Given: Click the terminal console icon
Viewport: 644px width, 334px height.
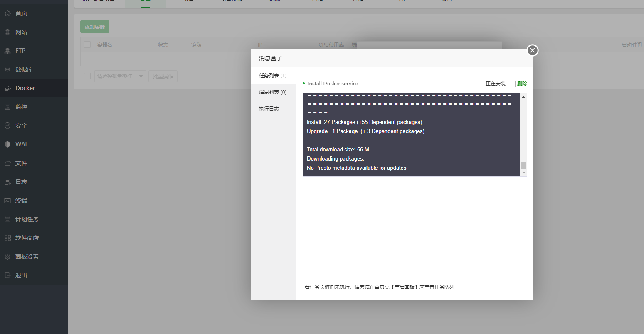Looking at the screenshot, I should point(7,200).
